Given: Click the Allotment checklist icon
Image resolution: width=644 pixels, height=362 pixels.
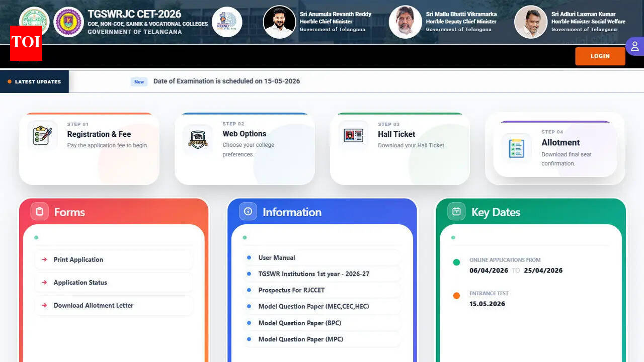Looking at the screenshot, I should [x=516, y=148].
